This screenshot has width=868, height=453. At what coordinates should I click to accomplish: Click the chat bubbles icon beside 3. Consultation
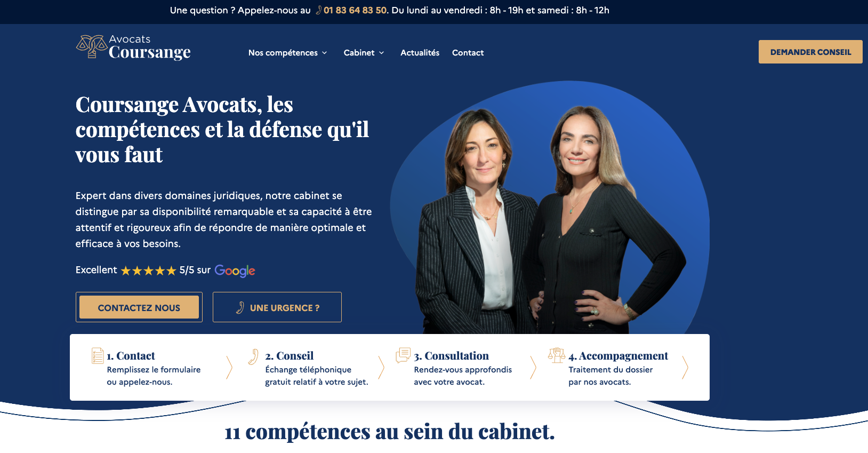click(x=403, y=355)
